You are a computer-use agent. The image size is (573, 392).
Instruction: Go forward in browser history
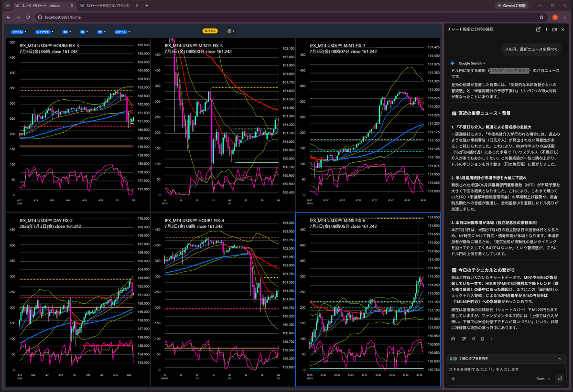click(x=18, y=17)
